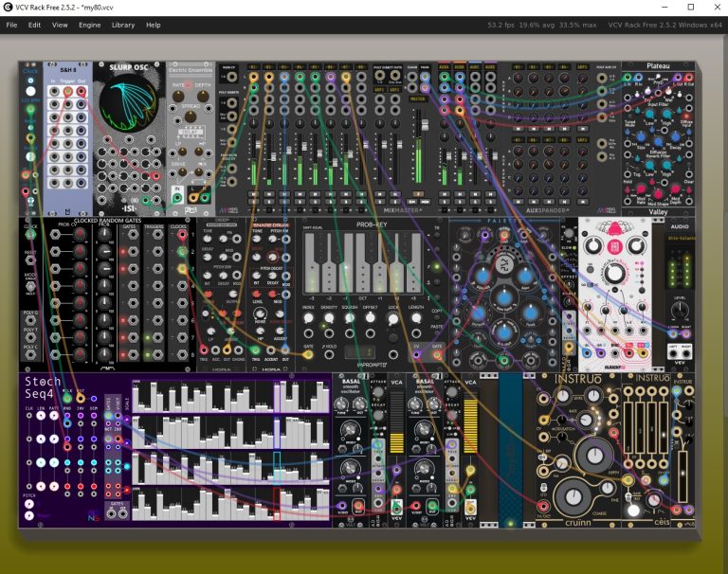Viewport: 728px width, 574px height.
Task: Toggle Plateau Diffuse Input button
Action: pos(685,116)
